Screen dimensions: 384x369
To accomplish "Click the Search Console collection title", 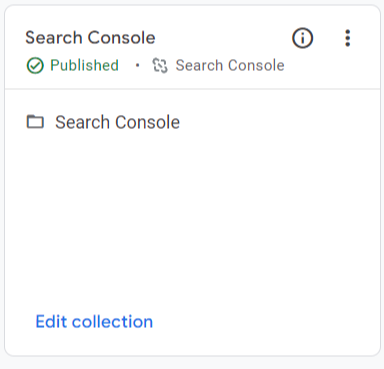I will pos(90,37).
